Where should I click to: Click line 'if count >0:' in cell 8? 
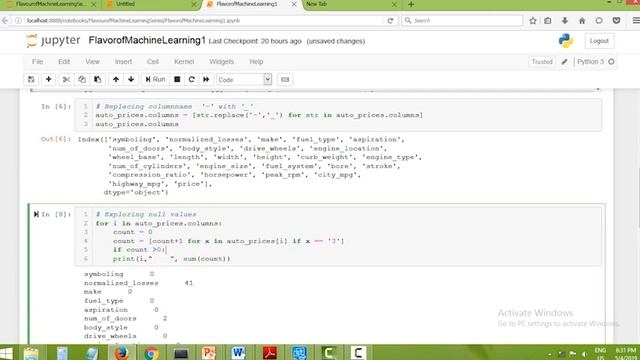140,250
